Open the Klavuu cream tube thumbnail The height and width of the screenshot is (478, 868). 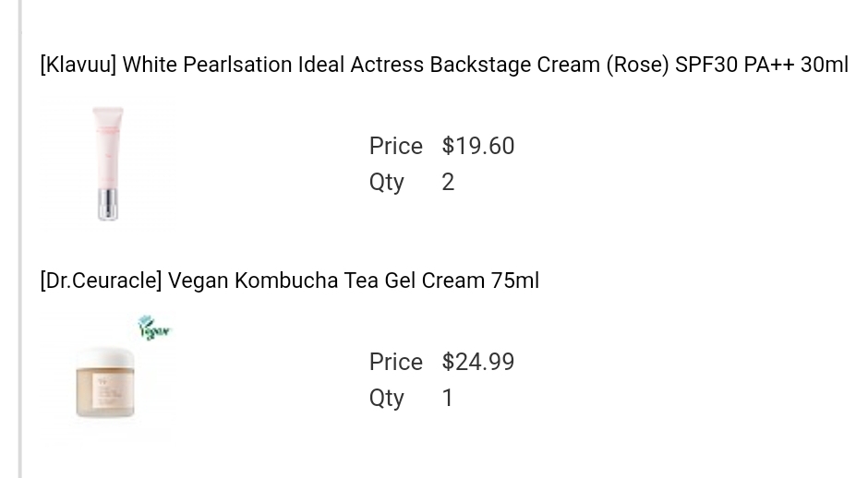click(x=108, y=163)
